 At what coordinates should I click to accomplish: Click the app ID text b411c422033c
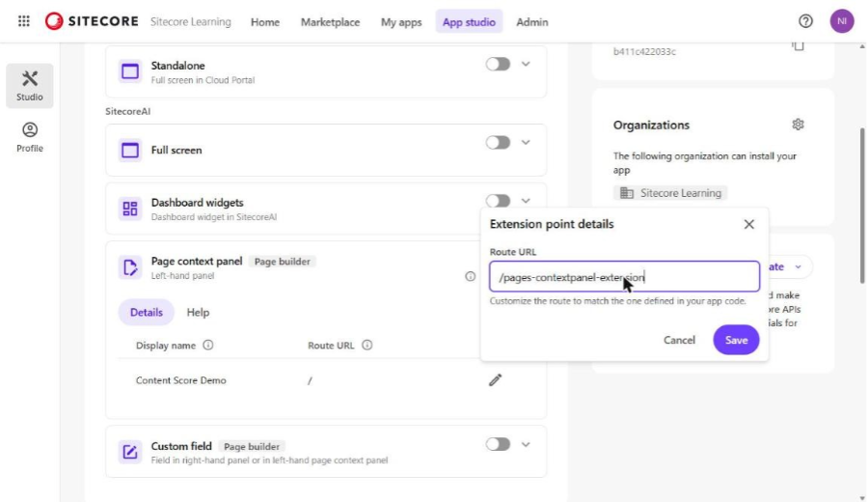[x=644, y=51]
